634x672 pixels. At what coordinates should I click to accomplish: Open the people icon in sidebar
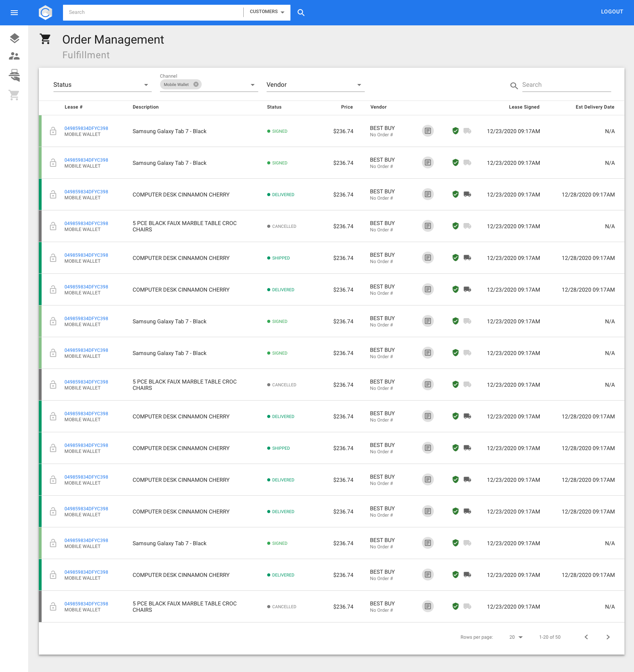(x=14, y=56)
